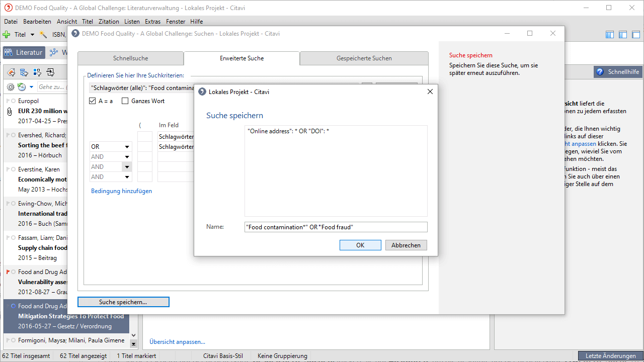Expand the Titel dropdown arrow

(x=33, y=35)
